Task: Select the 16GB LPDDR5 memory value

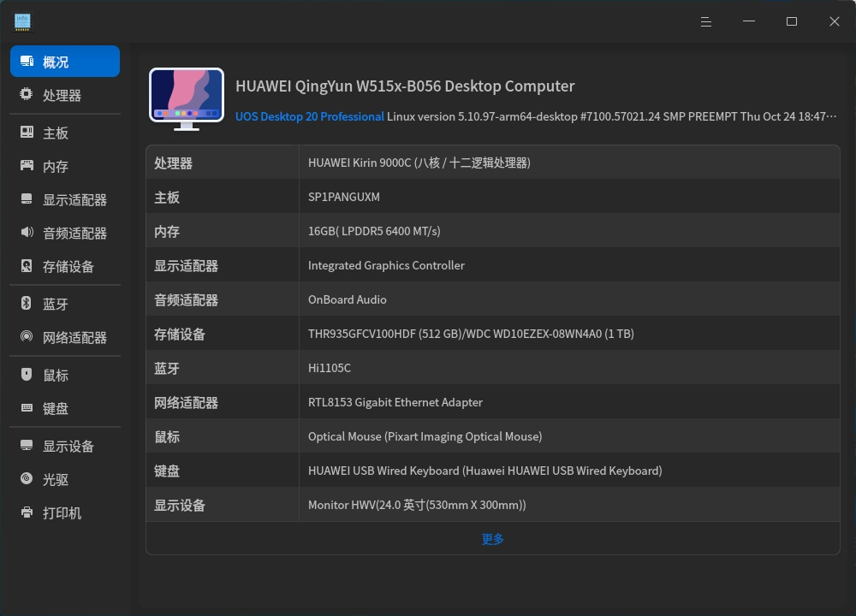Action: [x=374, y=231]
